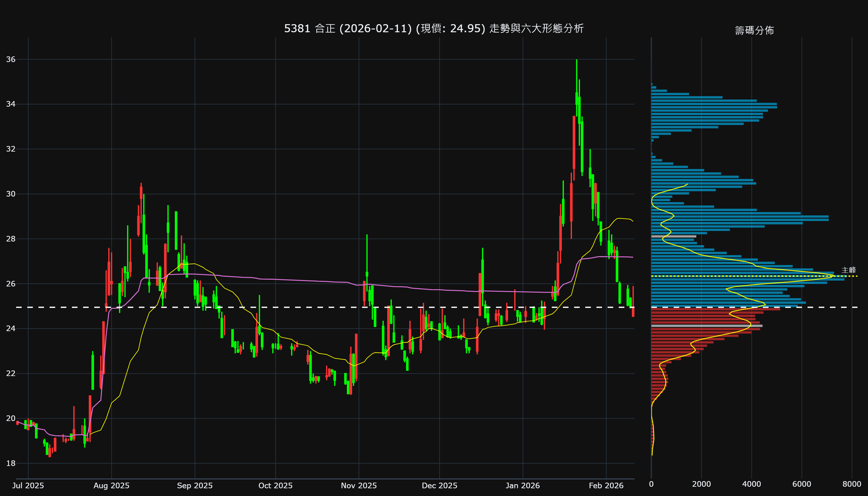Screen dimensions: 868x496
Task: Click the 36 price axis label
Action: 11,59
